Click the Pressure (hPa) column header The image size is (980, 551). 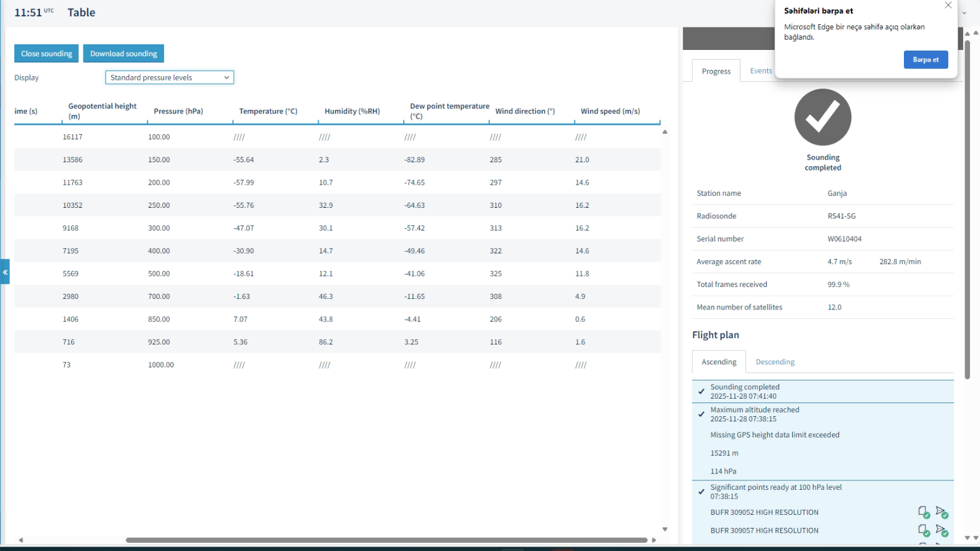pos(178,111)
